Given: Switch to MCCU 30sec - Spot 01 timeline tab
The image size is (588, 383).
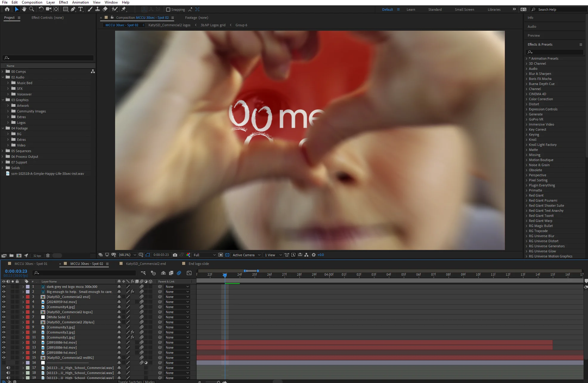Looking at the screenshot, I should [31, 264].
